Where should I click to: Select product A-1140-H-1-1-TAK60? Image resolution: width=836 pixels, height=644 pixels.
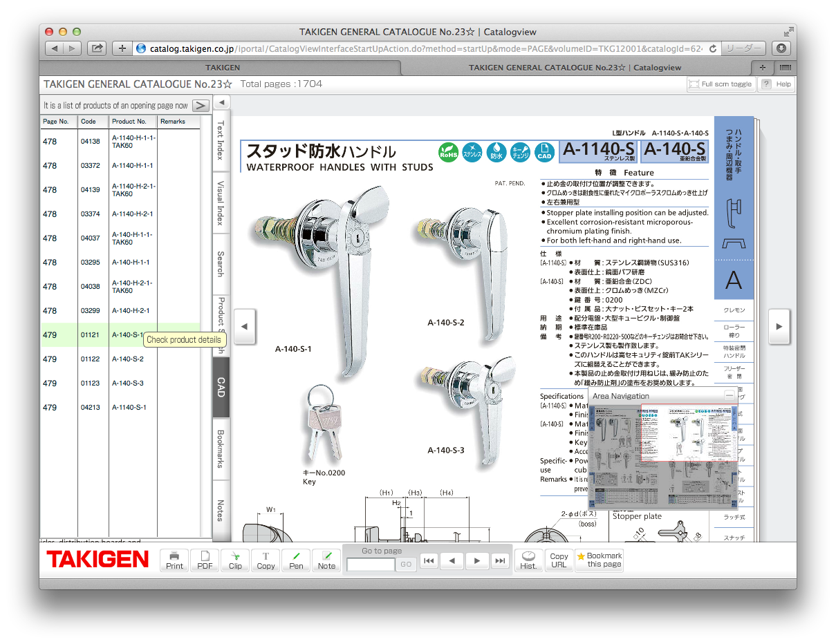coord(120,142)
